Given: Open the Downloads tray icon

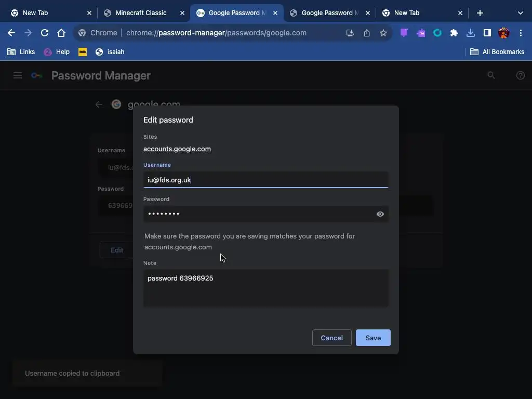Looking at the screenshot, I should point(470,33).
